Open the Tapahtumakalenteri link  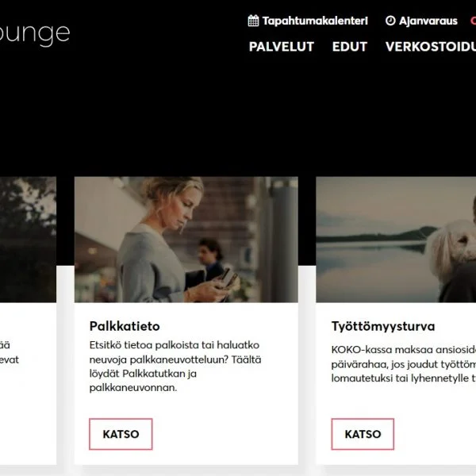315,21
